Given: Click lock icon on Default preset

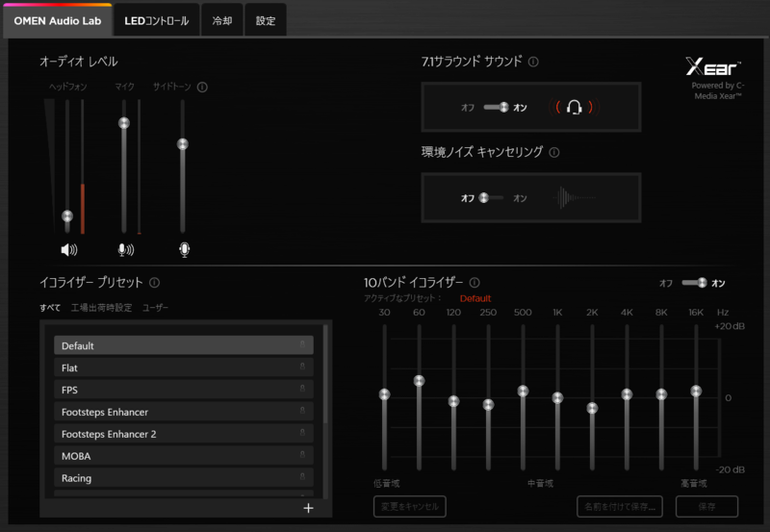Looking at the screenshot, I should 302,344.
